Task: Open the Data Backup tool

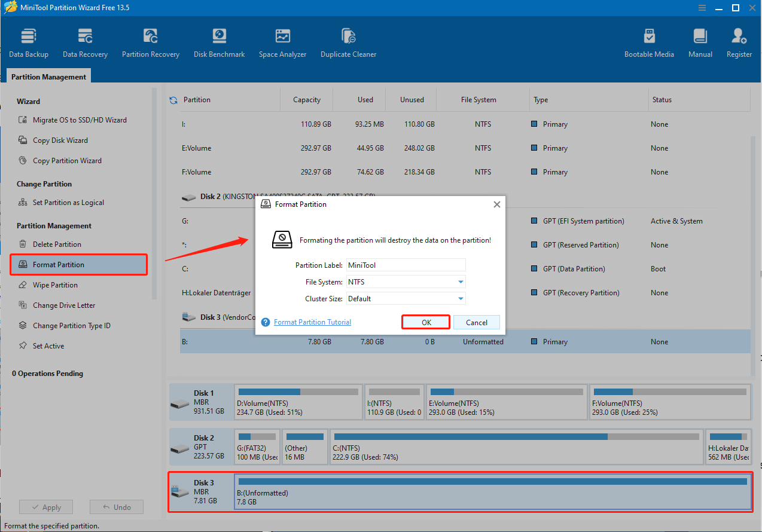Action: [x=28, y=42]
